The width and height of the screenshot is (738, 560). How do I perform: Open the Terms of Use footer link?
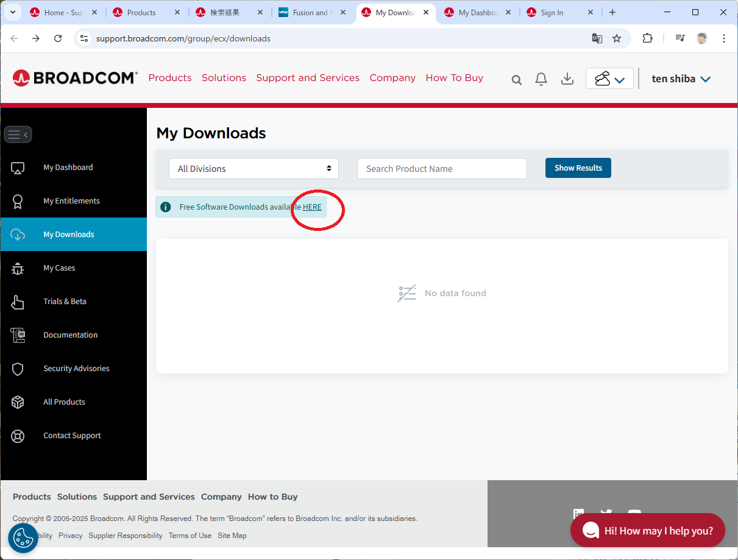click(x=190, y=536)
